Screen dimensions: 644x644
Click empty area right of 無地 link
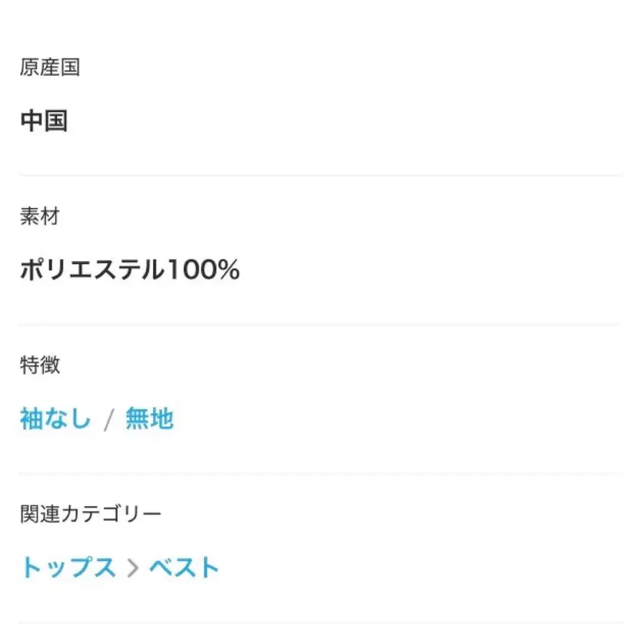394,419
